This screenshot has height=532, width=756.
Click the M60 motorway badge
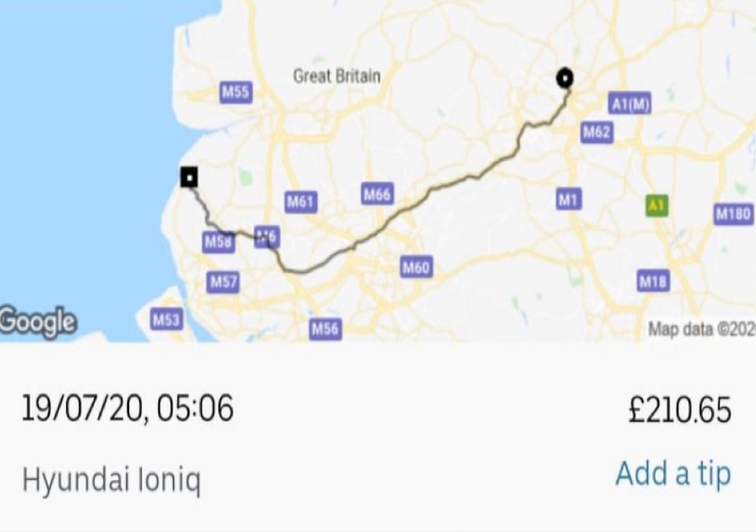(x=417, y=267)
